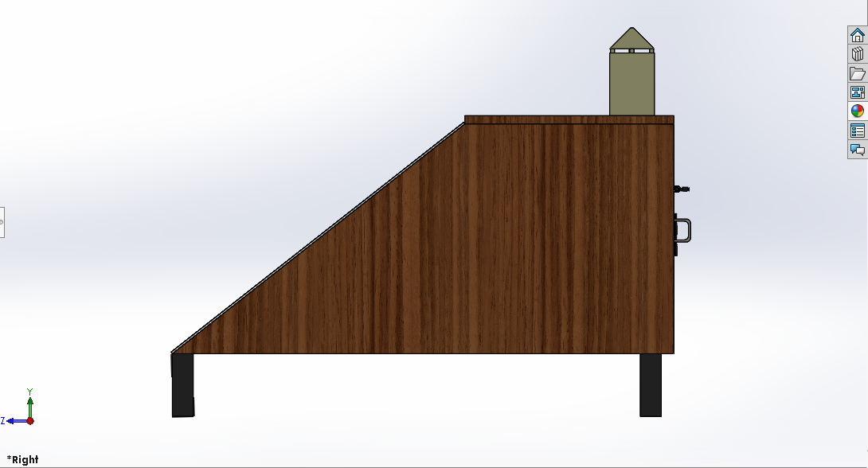Viewport: 868px width, 468px height.
Task: Select the black rear leg under handle
Action: click(651, 385)
